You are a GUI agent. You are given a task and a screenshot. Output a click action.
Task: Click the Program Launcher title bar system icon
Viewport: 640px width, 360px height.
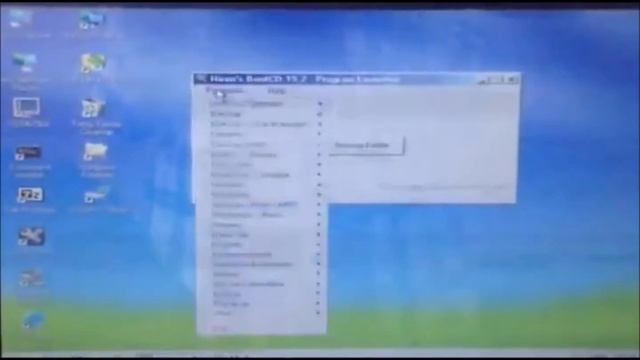coord(201,79)
